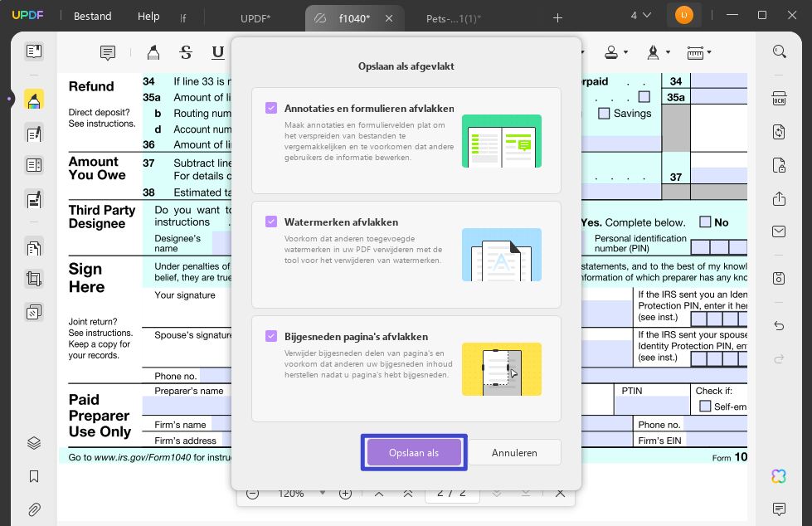Expand the signature tool dropdown arrow
This screenshot has height=526, width=812.
pos(668,52)
